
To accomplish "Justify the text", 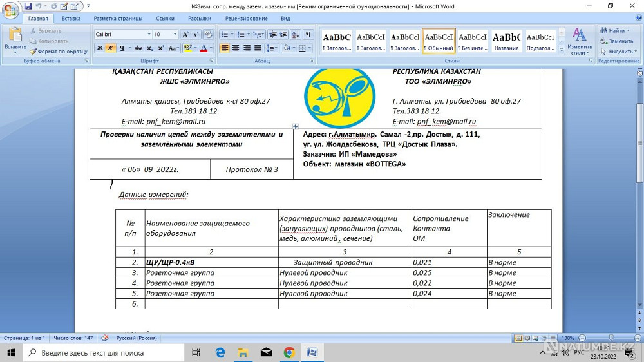I will (258, 48).
